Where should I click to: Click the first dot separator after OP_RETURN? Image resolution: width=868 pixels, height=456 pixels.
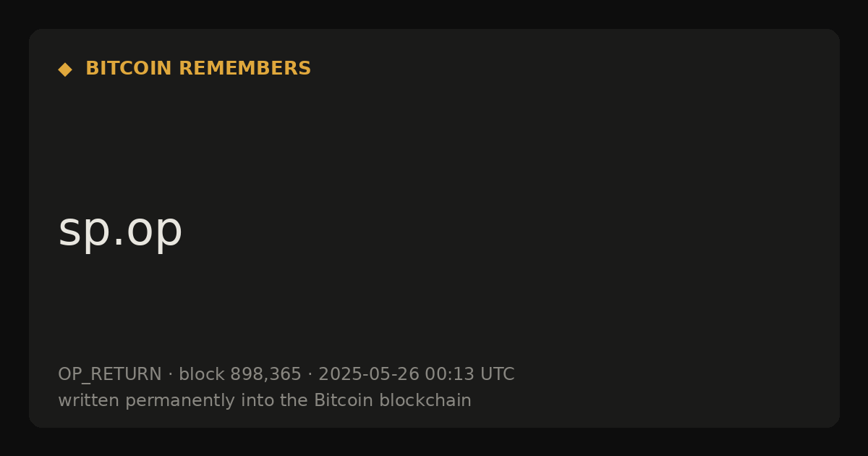click(x=170, y=375)
